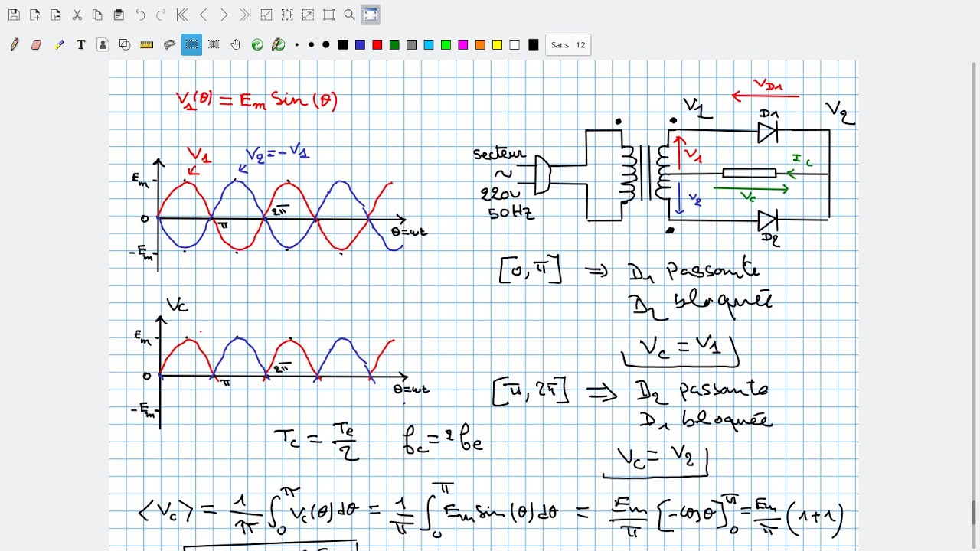Screen dimensions: 980x551
Task: Save the current journal file
Action: pos(15,15)
